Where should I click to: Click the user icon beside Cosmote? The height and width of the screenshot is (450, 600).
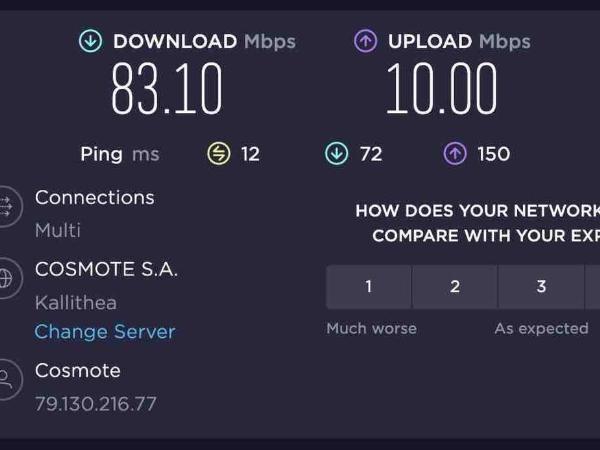coord(6,380)
